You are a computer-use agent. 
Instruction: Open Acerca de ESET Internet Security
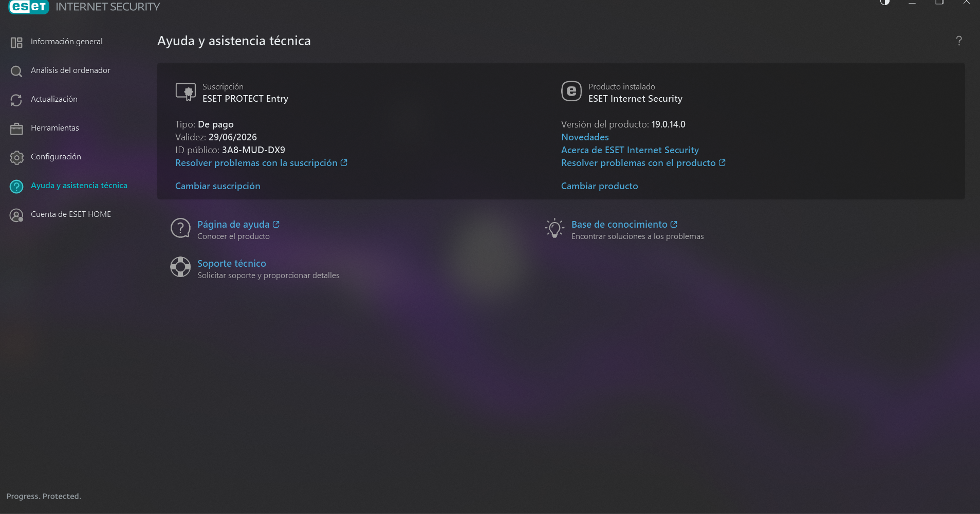click(630, 150)
